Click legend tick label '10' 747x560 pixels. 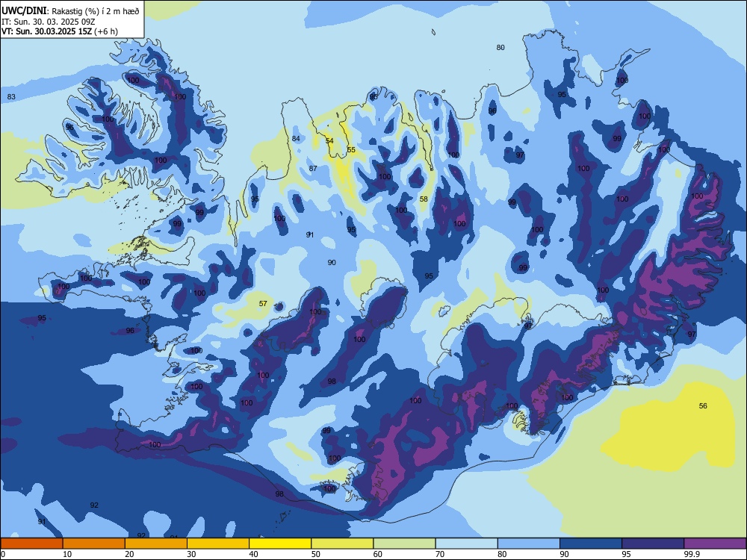tap(67, 554)
